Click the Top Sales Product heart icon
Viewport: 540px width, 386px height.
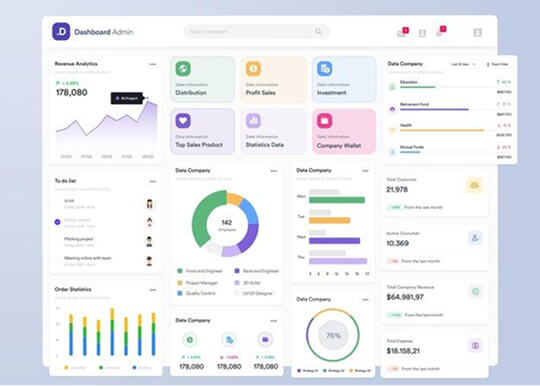(x=183, y=121)
